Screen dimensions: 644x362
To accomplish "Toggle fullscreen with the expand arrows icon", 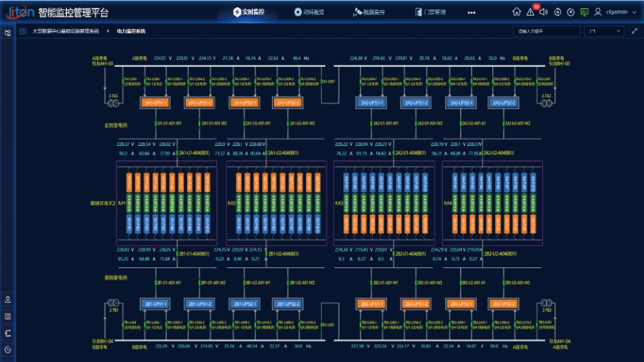I will click(635, 31).
